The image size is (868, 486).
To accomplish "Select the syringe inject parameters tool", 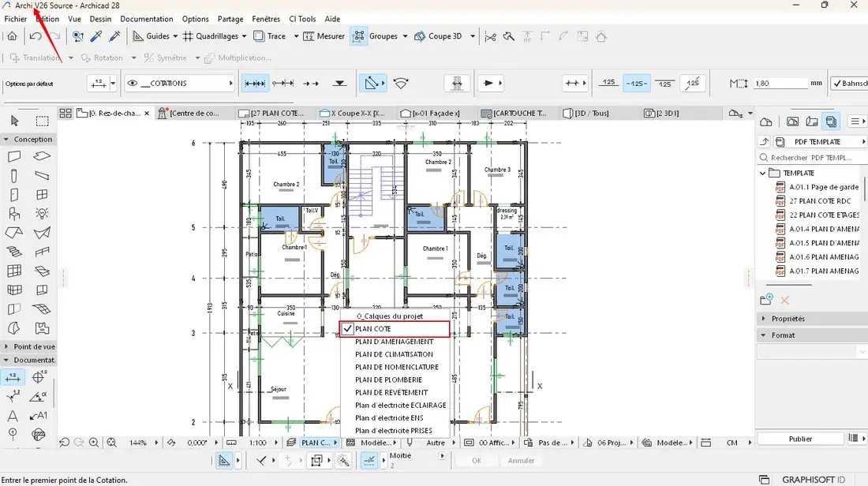I will pos(114,36).
